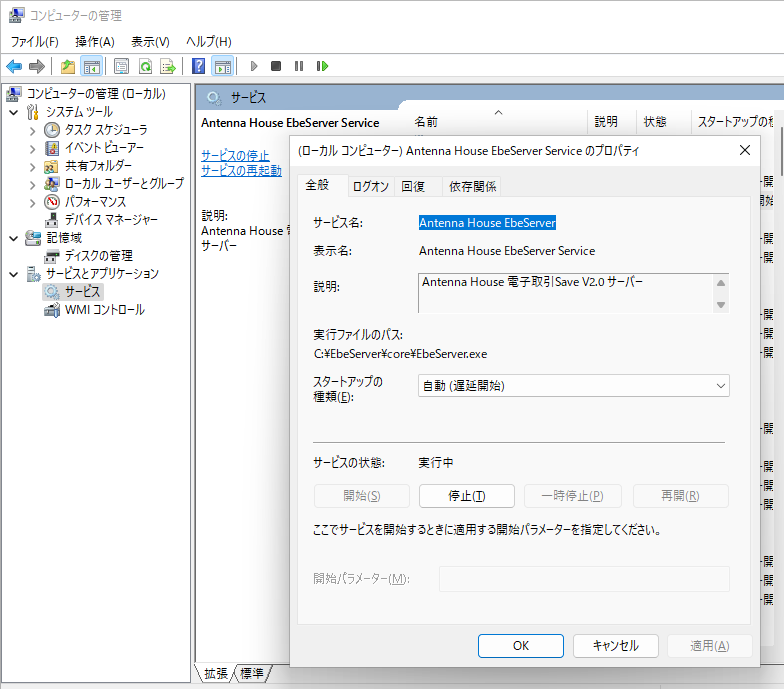Click the Refresh toolbar icon
Viewport: 784px width, 689px height.
pyautogui.click(x=145, y=66)
